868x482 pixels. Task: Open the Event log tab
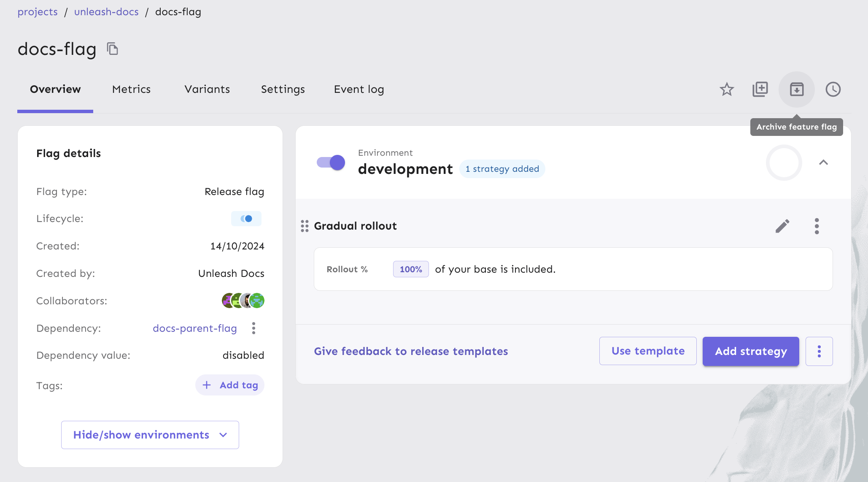pyautogui.click(x=359, y=89)
